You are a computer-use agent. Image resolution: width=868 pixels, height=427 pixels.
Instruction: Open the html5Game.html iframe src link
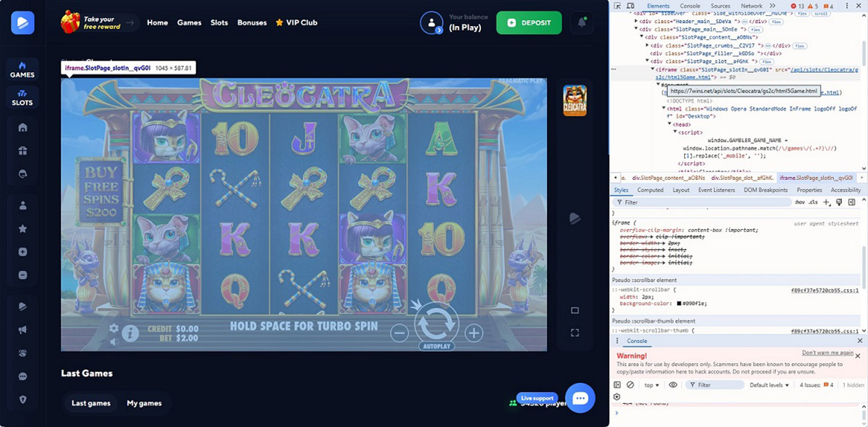tap(757, 73)
